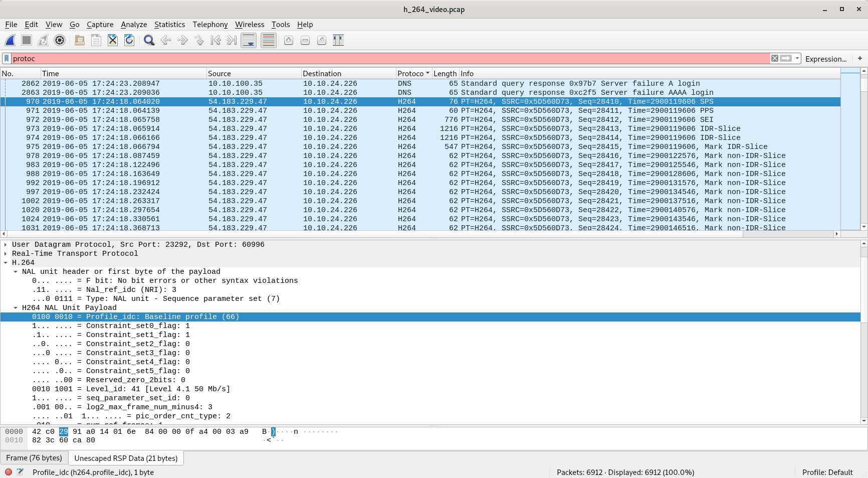This screenshot has height=478, width=868.
Task: Zoom in on the packet list
Action: pos(288,40)
